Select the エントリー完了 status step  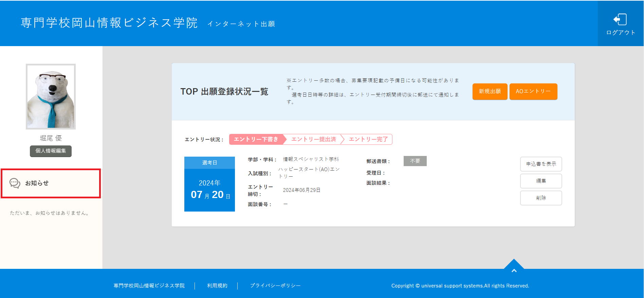[368, 139]
